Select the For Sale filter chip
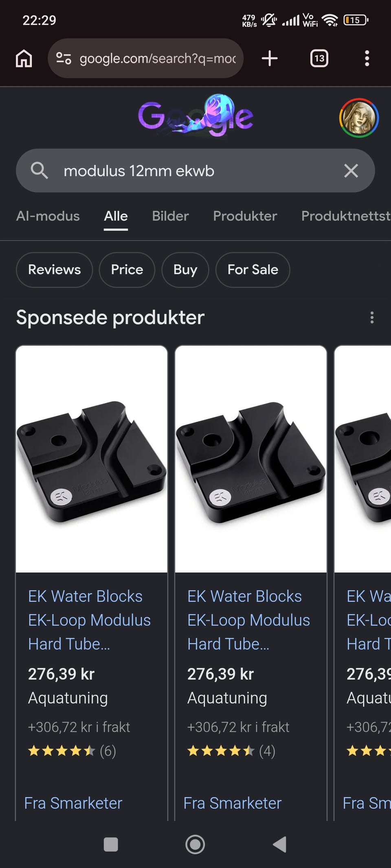This screenshot has width=391, height=868. click(x=253, y=270)
